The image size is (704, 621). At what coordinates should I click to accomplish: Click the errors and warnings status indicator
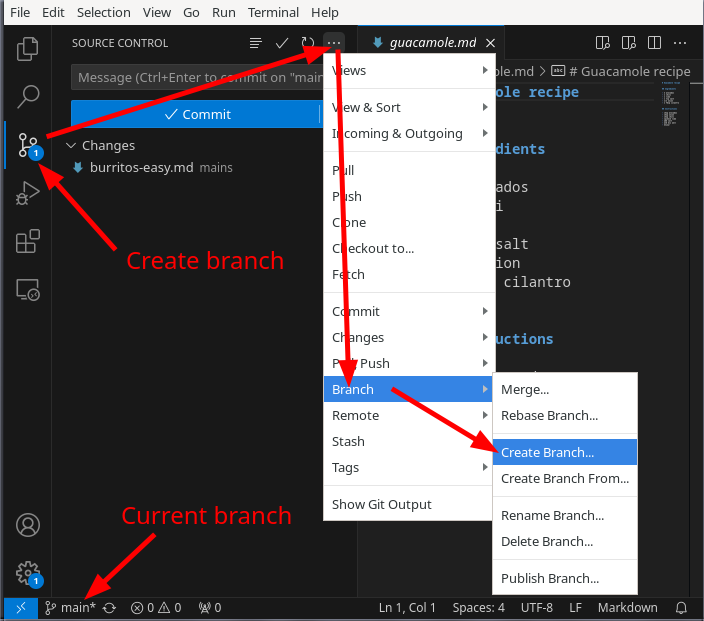pos(156,608)
